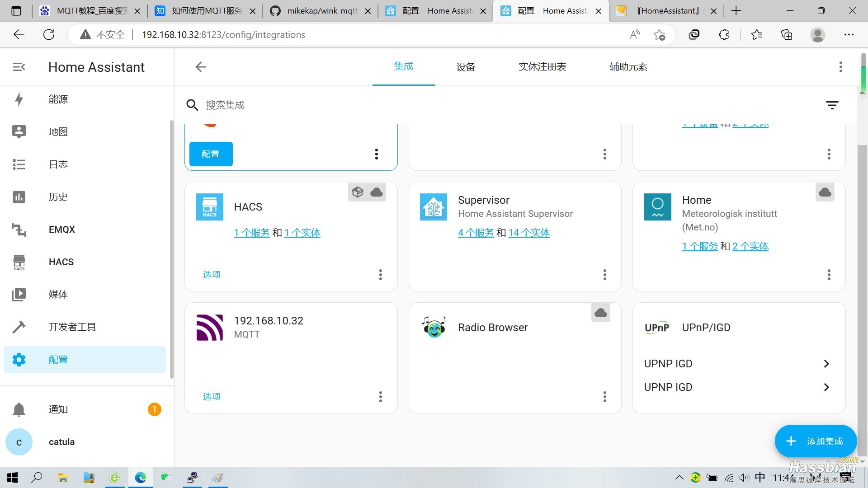Image resolution: width=868 pixels, height=488 pixels.
Task: Open HACS 1 个实体 link
Action: [x=302, y=233]
